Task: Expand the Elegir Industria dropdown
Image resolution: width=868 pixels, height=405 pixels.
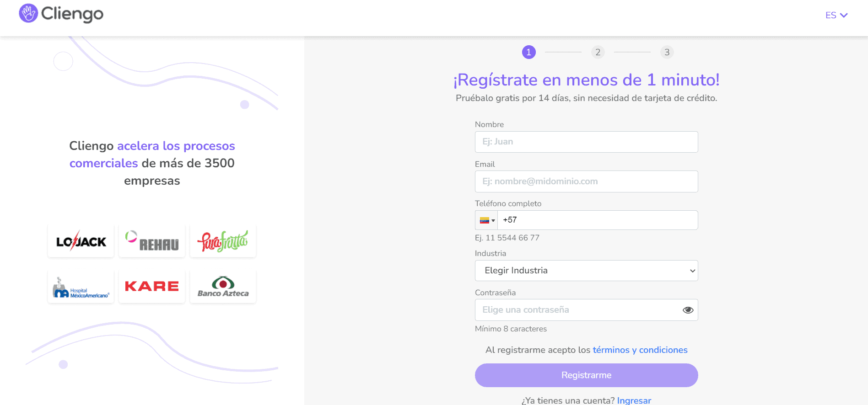Action: click(x=586, y=271)
